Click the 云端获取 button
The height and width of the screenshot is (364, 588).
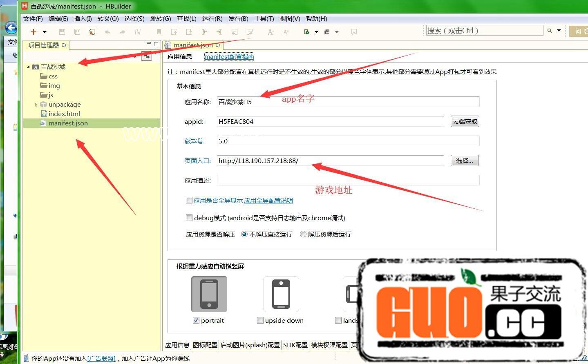pyautogui.click(x=465, y=121)
